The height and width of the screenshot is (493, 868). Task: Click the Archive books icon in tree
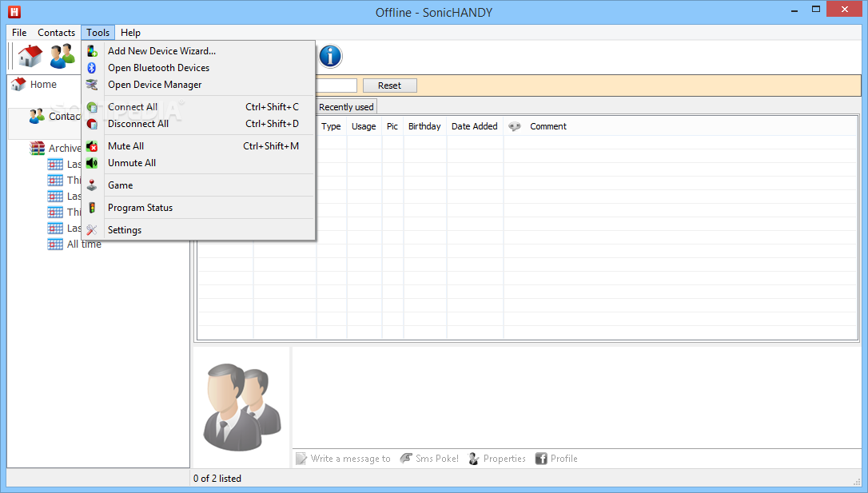point(37,148)
